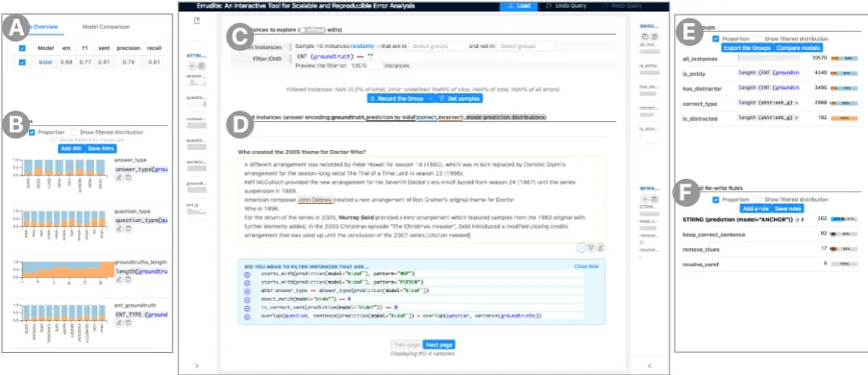
Task: Click the Add Attr button
Action: (x=71, y=148)
